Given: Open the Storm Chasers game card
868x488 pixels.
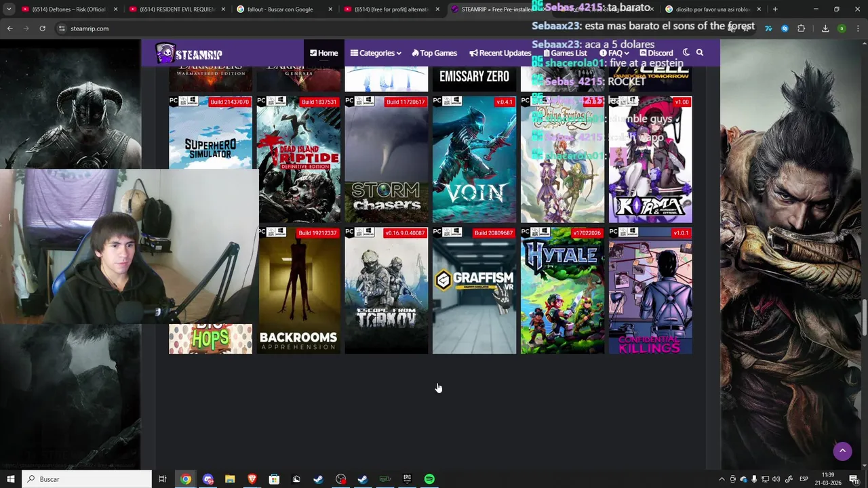Looking at the screenshot, I should [x=387, y=159].
